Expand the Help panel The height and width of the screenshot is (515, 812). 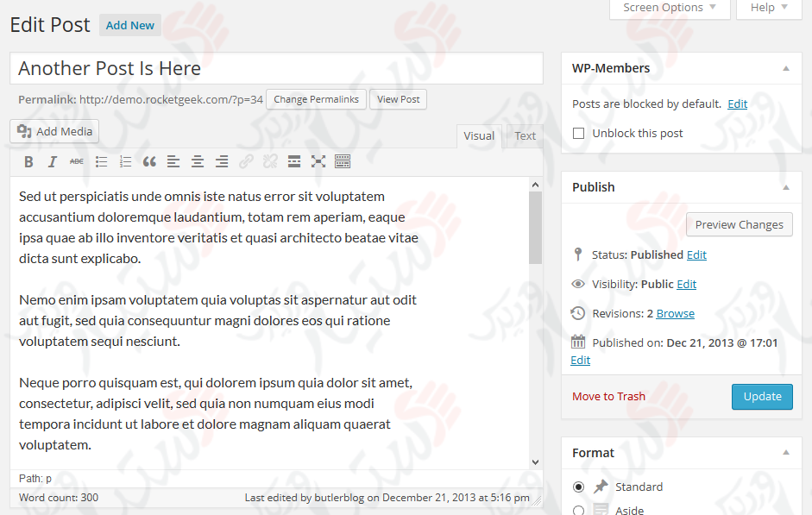tap(767, 8)
